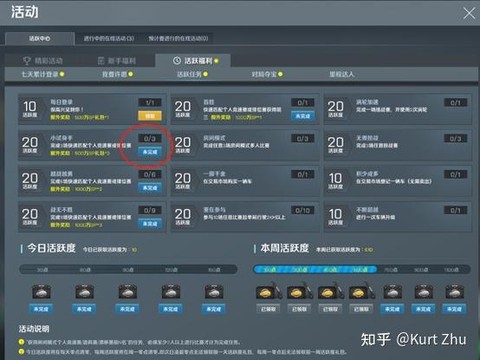Select the 活跃任务 sub-tab

point(192,74)
